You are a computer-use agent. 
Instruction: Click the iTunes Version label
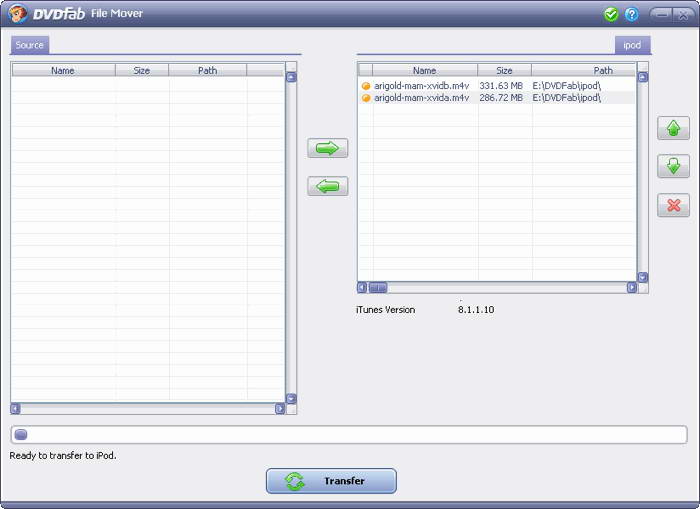pyautogui.click(x=385, y=309)
